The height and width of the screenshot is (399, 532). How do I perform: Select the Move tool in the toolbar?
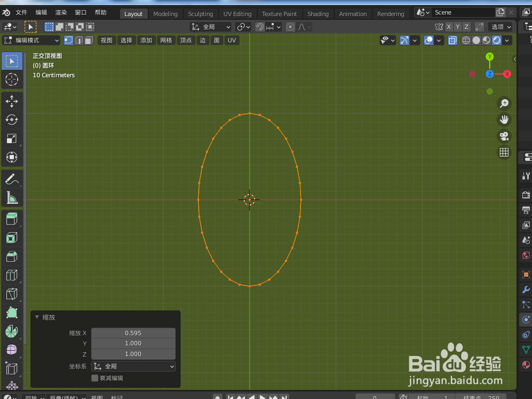(x=12, y=101)
